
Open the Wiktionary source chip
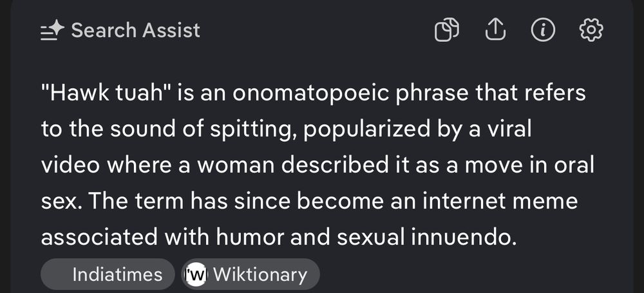point(251,275)
